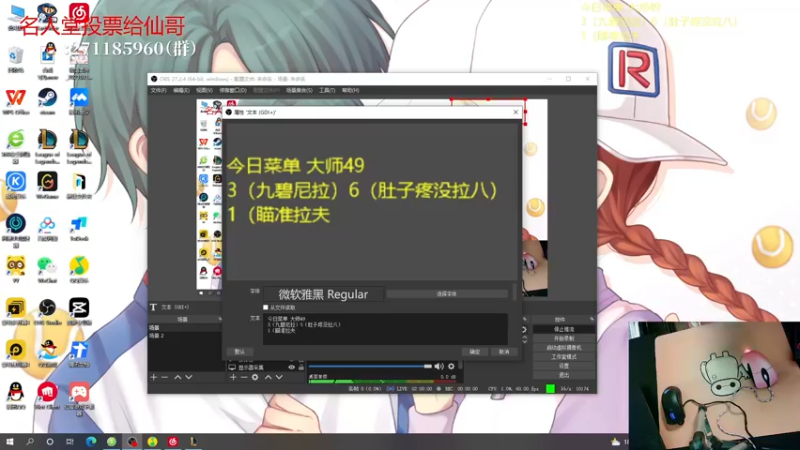Click 退出 (exit) in the controls panel
Image resolution: width=800 pixels, height=450 pixels.
point(564,376)
